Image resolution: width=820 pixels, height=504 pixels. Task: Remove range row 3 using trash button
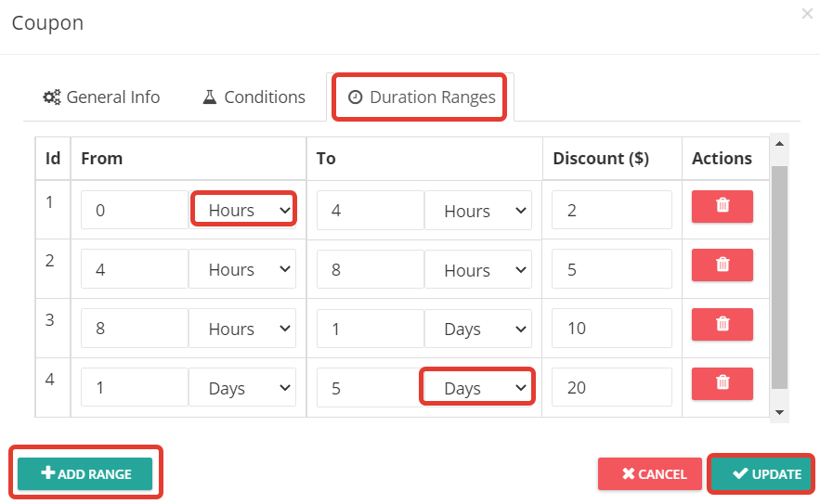(x=722, y=324)
